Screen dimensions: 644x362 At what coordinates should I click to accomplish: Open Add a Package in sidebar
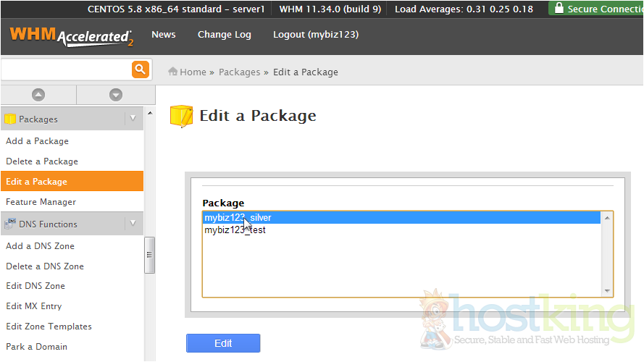38,141
